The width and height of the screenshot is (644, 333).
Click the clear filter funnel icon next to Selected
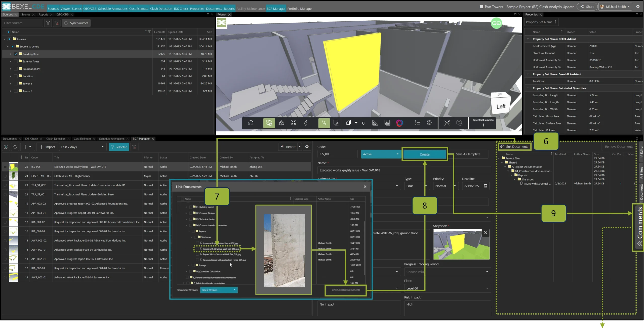point(134,147)
